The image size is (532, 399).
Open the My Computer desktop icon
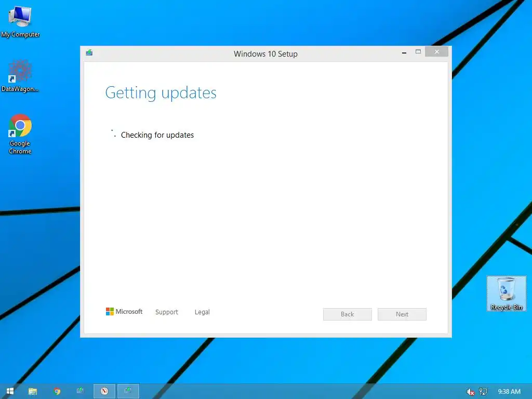coord(20,22)
